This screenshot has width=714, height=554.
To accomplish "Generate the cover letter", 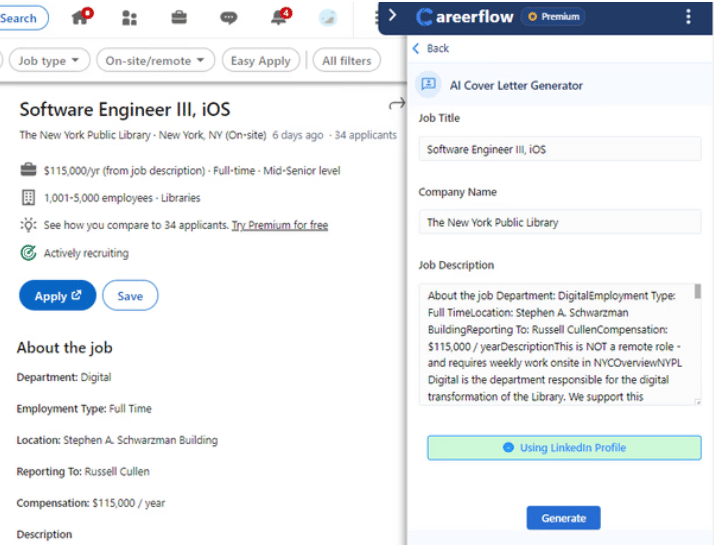I will [563, 518].
